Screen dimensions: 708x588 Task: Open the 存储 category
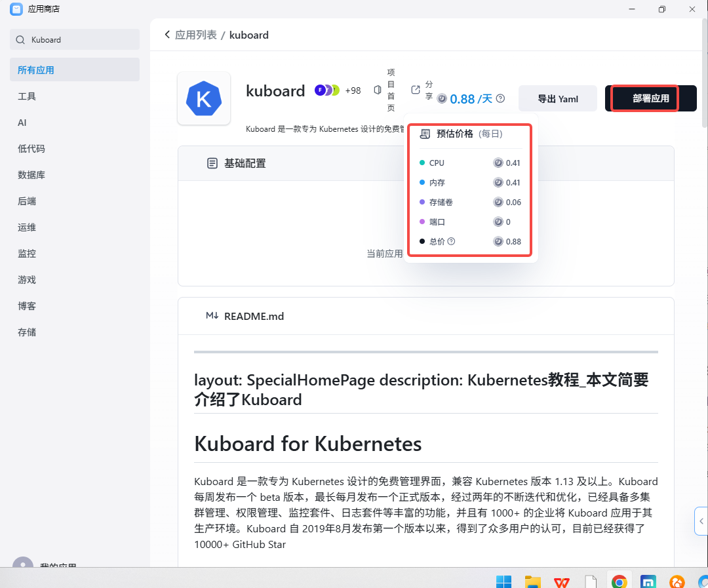(27, 332)
